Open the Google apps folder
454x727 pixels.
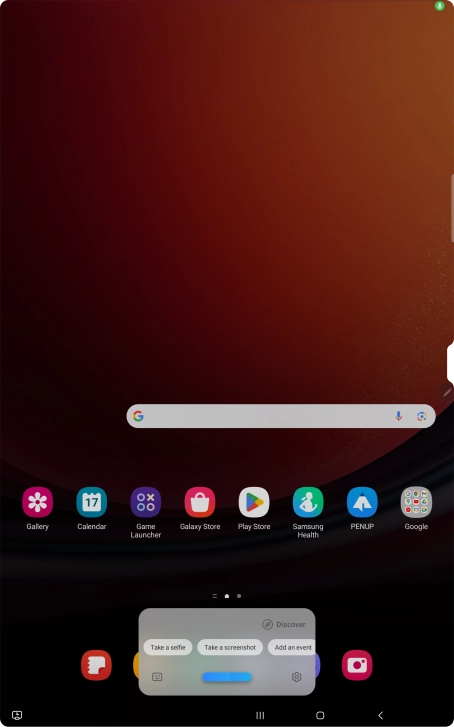(416, 502)
